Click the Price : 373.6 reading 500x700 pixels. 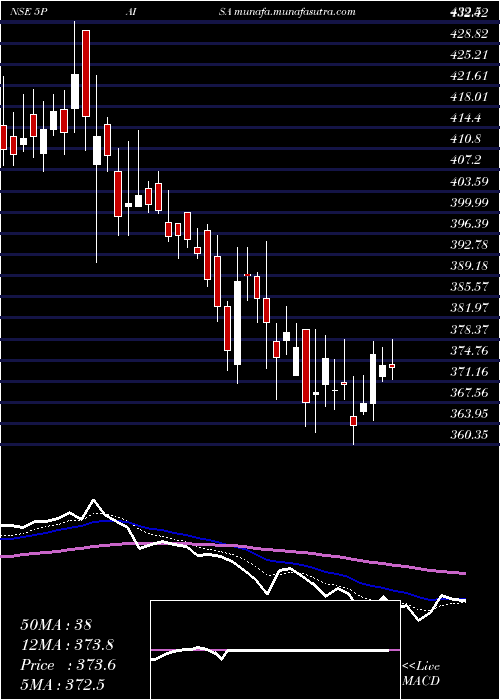pyautogui.click(x=68, y=665)
